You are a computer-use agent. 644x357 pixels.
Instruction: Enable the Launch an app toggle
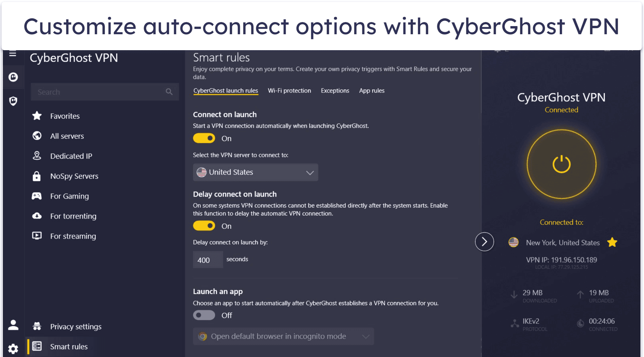204,315
